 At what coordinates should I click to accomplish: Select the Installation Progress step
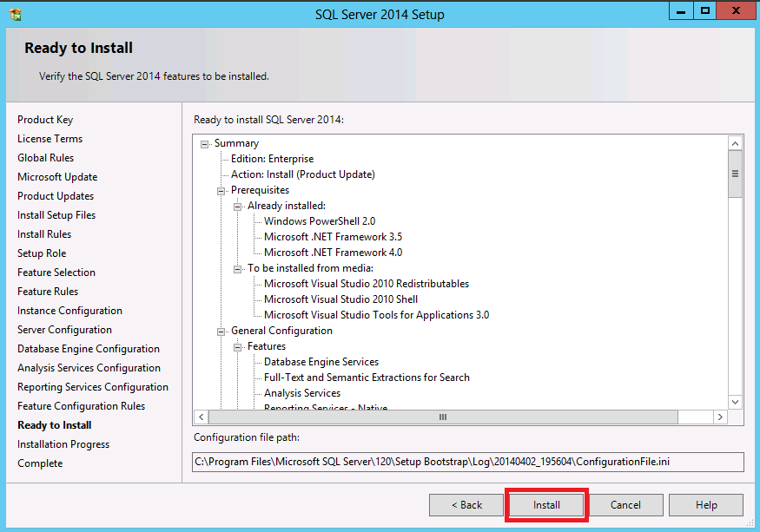(x=63, y=444)
